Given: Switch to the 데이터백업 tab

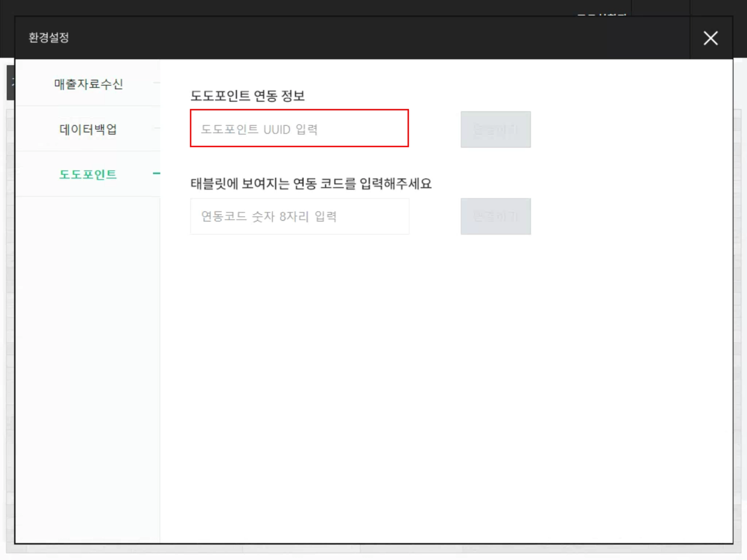Looking at the screenshot, I should coord(88,129).
